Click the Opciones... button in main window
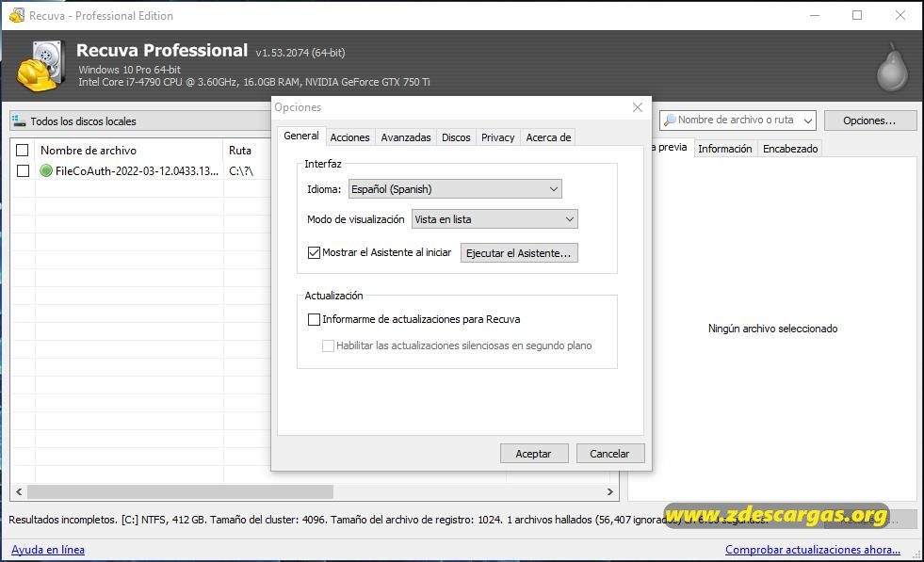The height and width of the screenshot is (562, 924). click(x=869, y=120)
